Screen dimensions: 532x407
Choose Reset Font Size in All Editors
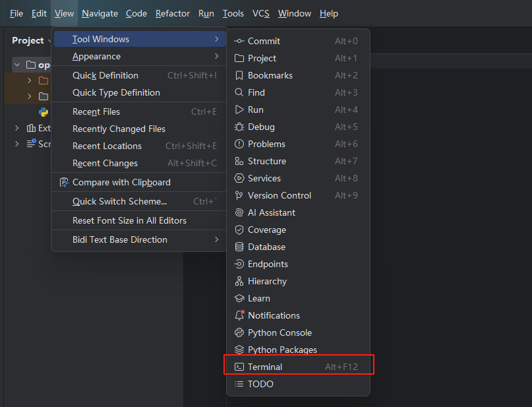pos(140,220)
